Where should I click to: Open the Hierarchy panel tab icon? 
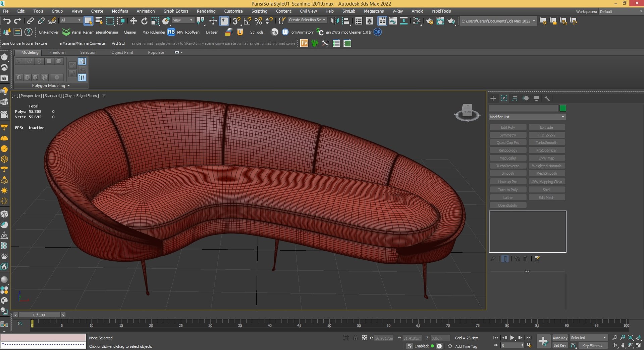point(515,98)
